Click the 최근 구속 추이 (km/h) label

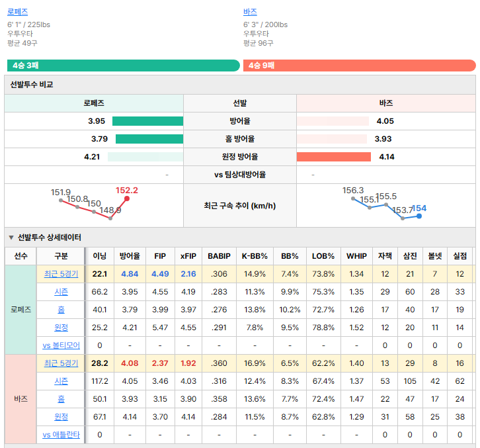[240, 206]
